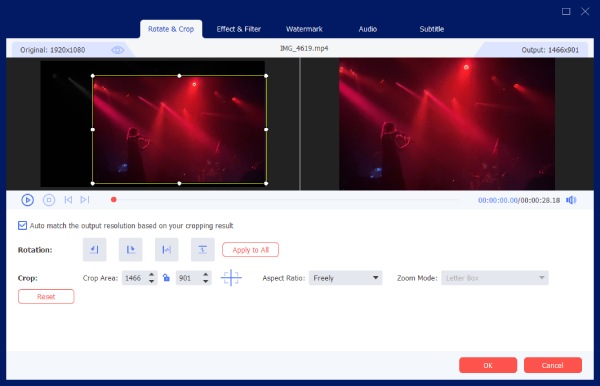Image resolution: width=600 pixels, height=386 pixels.
Task: Click the output preview image
Action: (x=447, y=124)
